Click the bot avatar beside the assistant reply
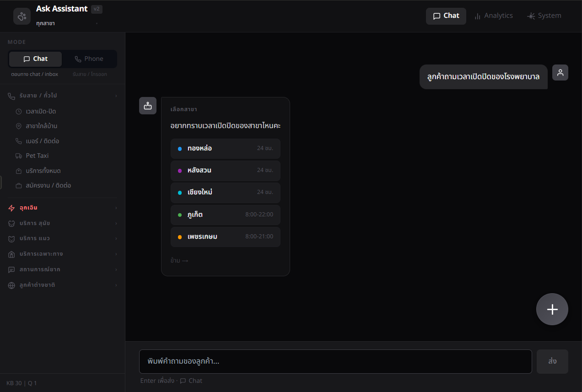 point(147,105)
